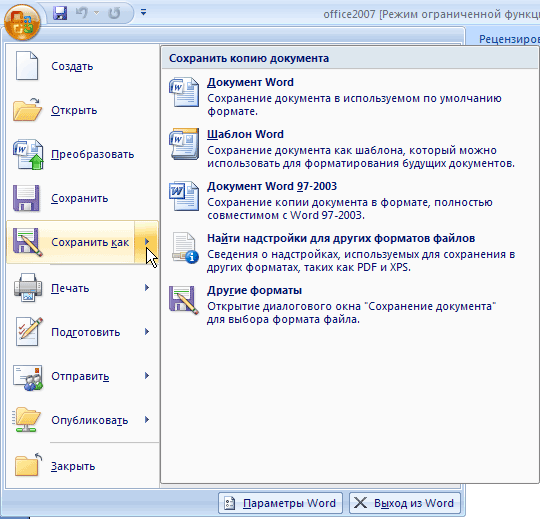Expand the Подготовить submenu arrow

click(147, 332)
